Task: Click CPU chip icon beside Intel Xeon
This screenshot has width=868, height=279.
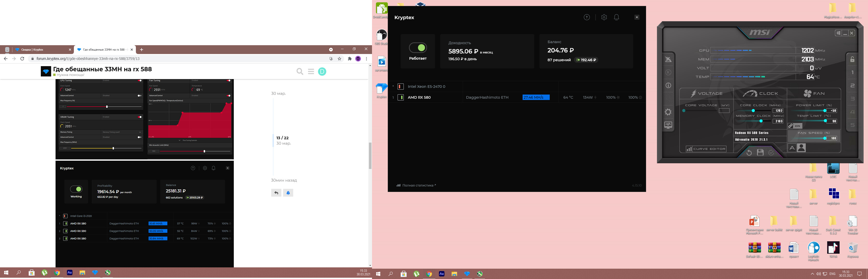Action: [401, 87]
